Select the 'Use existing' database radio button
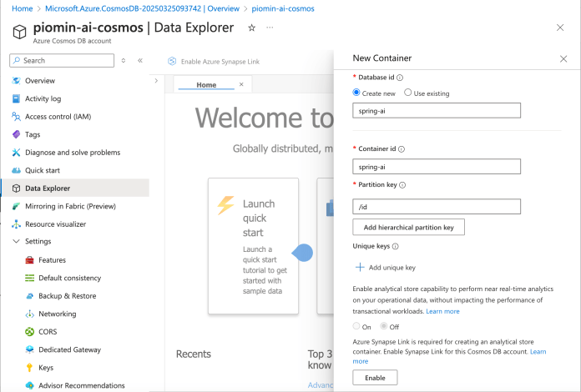581x392 pixels. pos(408,93)
